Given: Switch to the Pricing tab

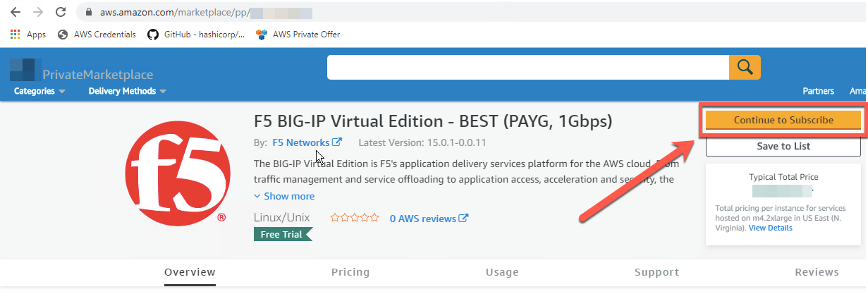Looking at the screenshot, I should coord(350,272).
